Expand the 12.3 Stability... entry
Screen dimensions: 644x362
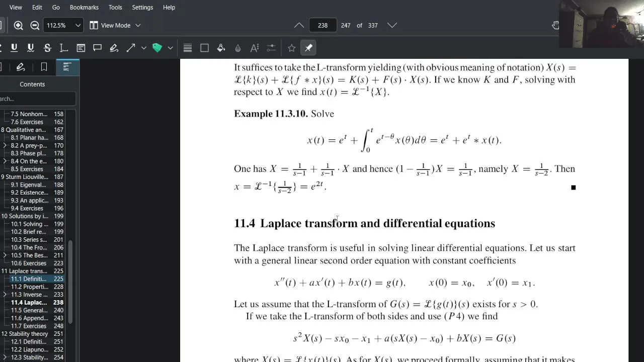coord(5,357)
